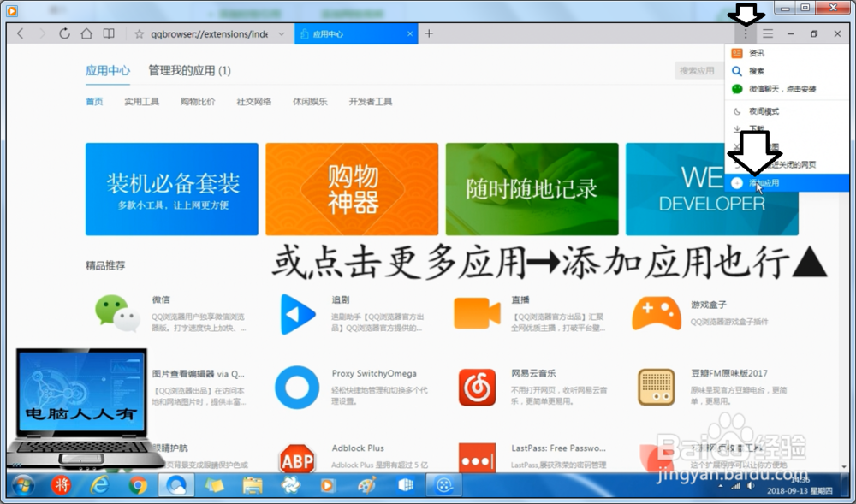This screenshot has width=856, height=504.
Task: Go back with the back arrow
Action: [21, 34]
